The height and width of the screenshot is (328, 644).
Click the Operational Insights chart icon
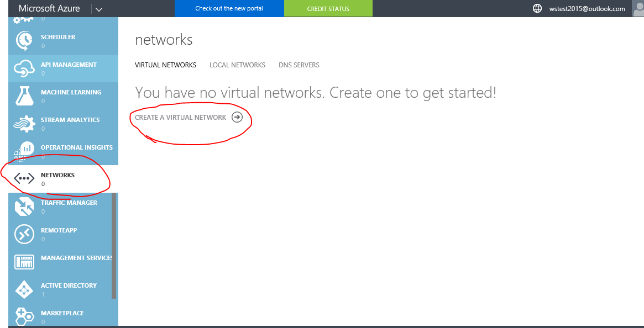click(24, 151)
